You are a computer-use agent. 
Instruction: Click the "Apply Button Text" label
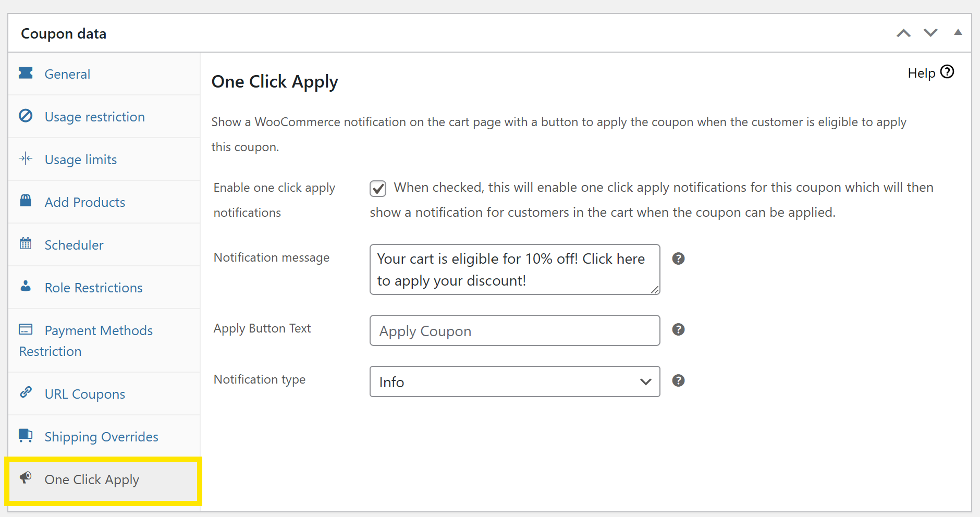[262, 328]
